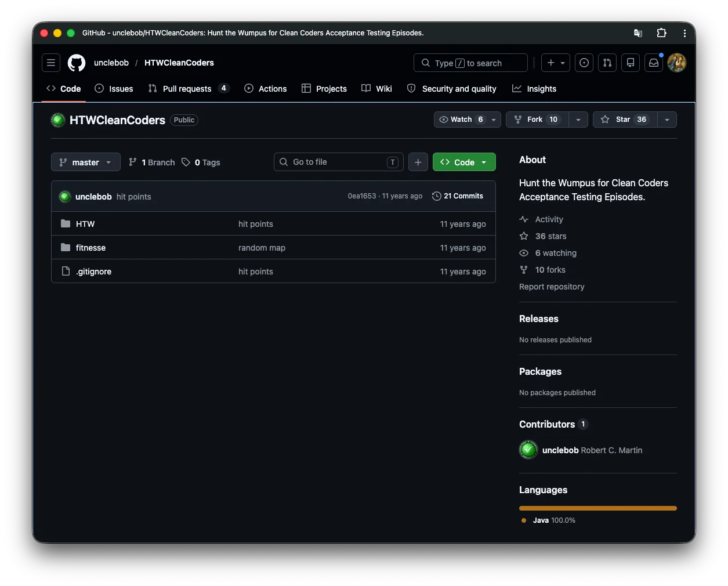728x586 pixels.
Task: Click unclebob contributor avatar
Action: (528, 450)
